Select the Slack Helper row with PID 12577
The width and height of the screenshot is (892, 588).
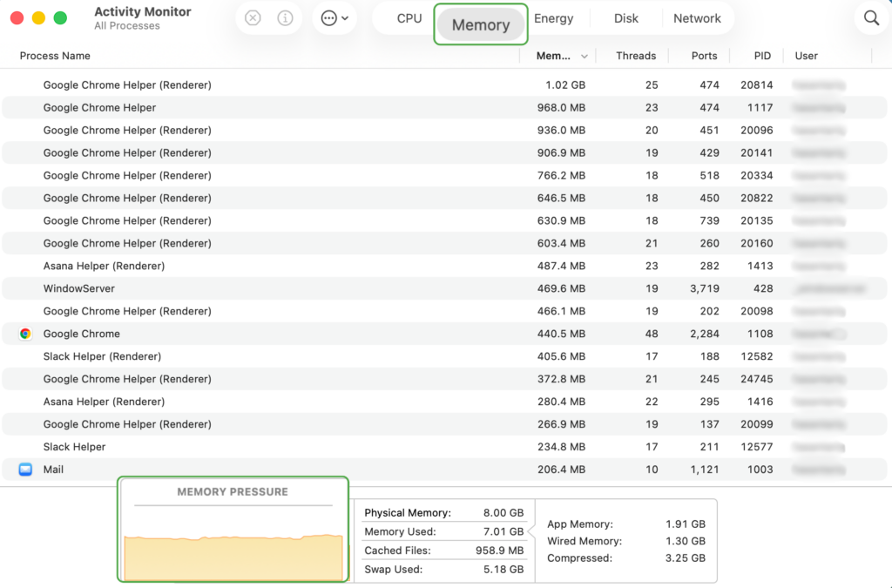(x=444, y=447)
